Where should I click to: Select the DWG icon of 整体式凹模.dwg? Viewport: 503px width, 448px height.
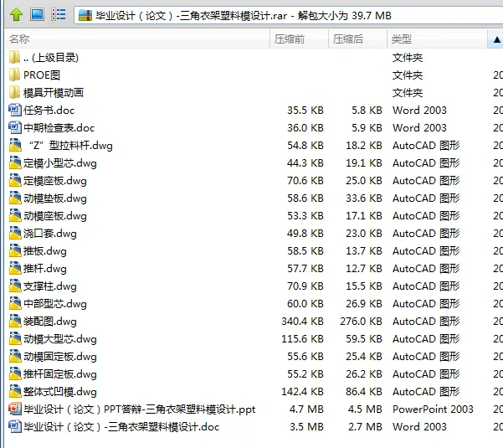[x=15, y=392]
